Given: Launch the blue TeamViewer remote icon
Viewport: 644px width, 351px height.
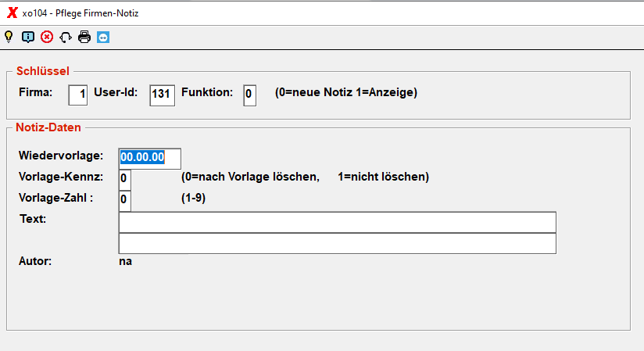Looking at the screenshot, I should pyautogui.click(x=103, y=38).
